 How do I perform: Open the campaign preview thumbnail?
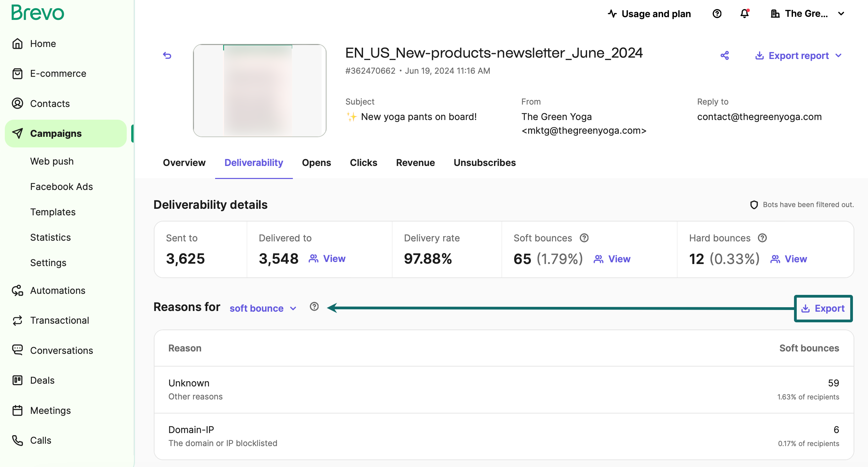click(x=260, y=91)
